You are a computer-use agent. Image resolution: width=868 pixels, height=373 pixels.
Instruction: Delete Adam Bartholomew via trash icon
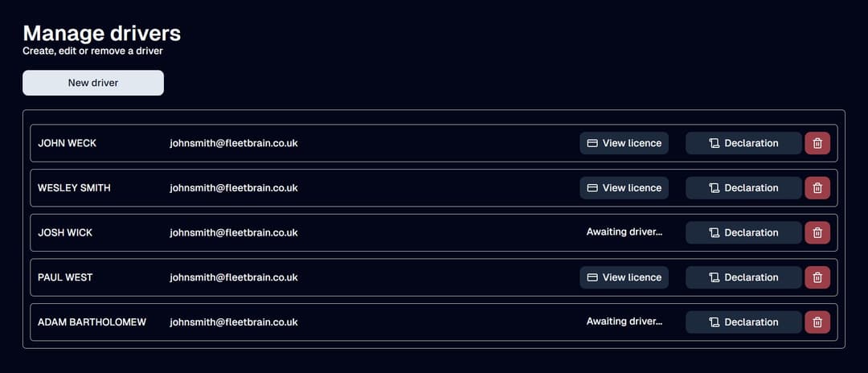[x=817, y=322]
